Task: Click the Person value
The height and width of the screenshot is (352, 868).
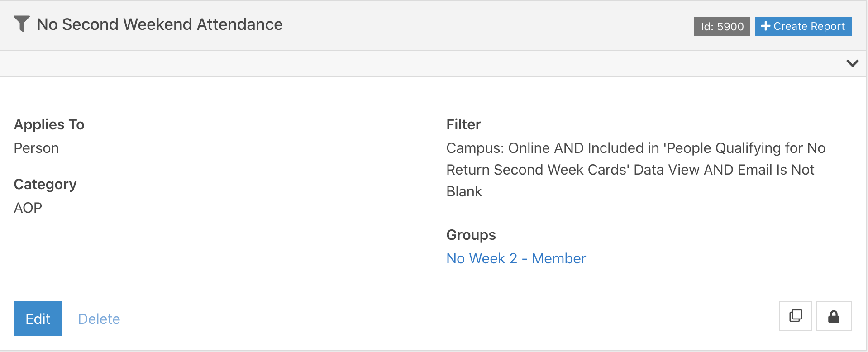Action: point(36,148)
